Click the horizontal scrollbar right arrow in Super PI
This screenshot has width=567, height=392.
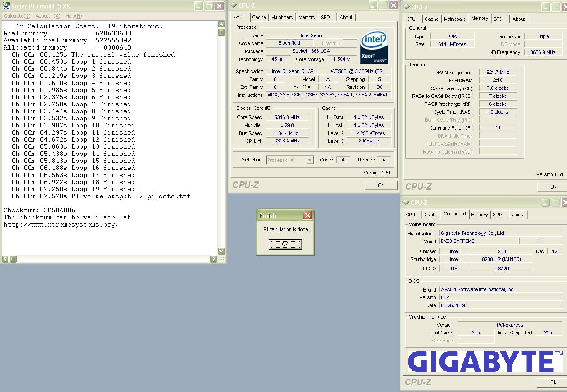point(214,259)
